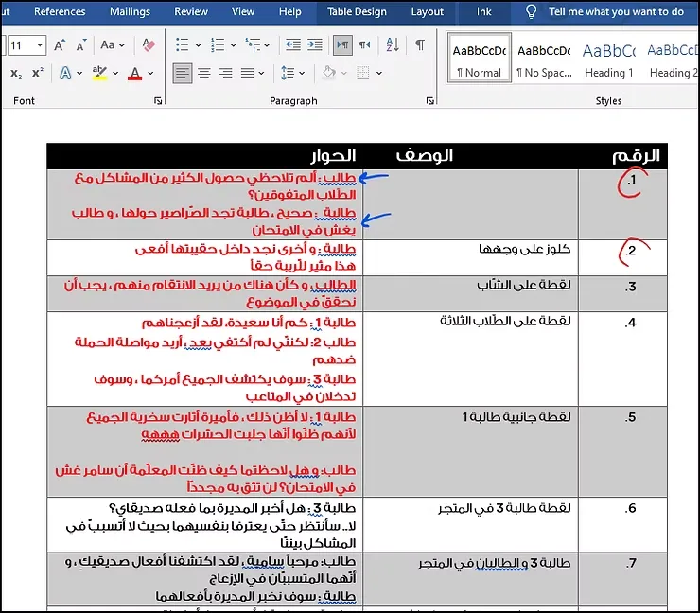The height and width of the screenshot is (613, 700).
Task: Open the Help tab
Action: [x=290, y=11]
